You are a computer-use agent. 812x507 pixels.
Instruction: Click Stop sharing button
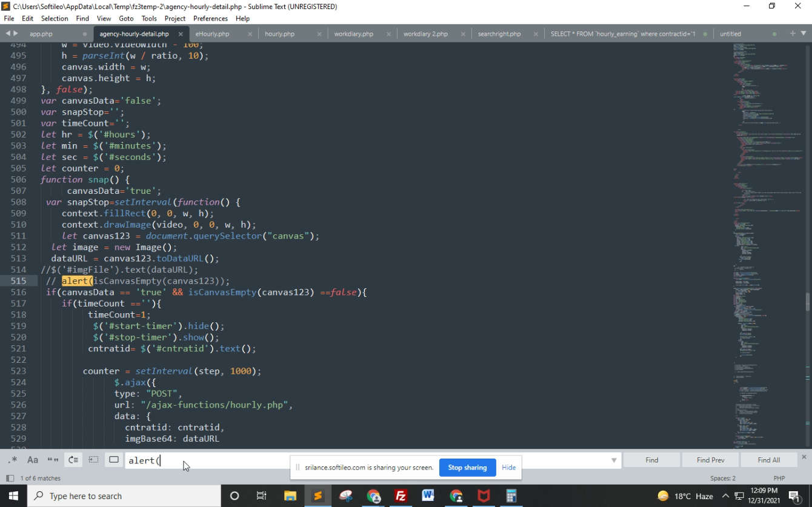coord(467,467)
